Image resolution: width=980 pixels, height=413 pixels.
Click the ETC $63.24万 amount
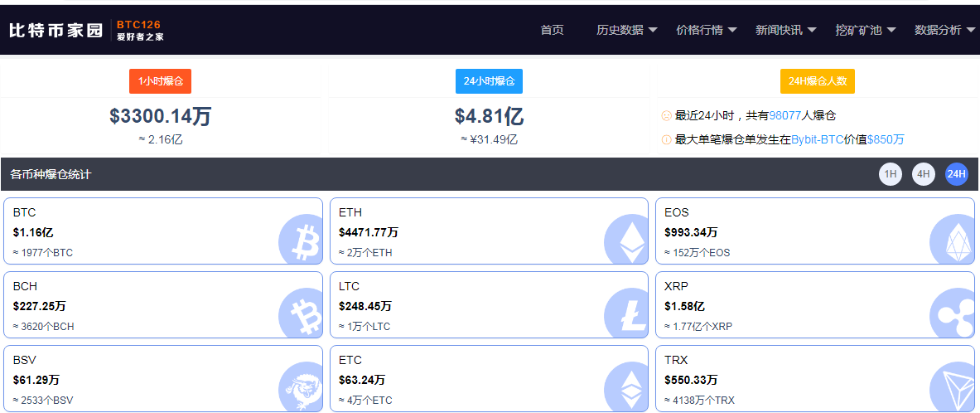(x=362, y=380)
